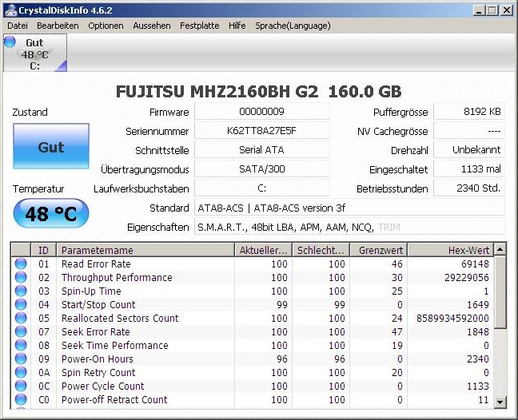Viewport: 518px width, 420px height.
Task: Click the 48 °C temperature indicator
Action: click(51, 213)
